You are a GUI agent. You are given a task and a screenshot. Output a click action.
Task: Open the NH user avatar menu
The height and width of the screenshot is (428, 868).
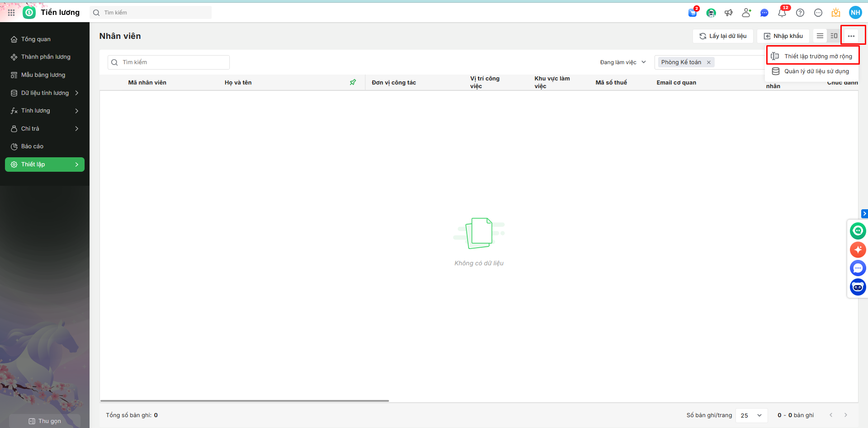coord(855,13)
